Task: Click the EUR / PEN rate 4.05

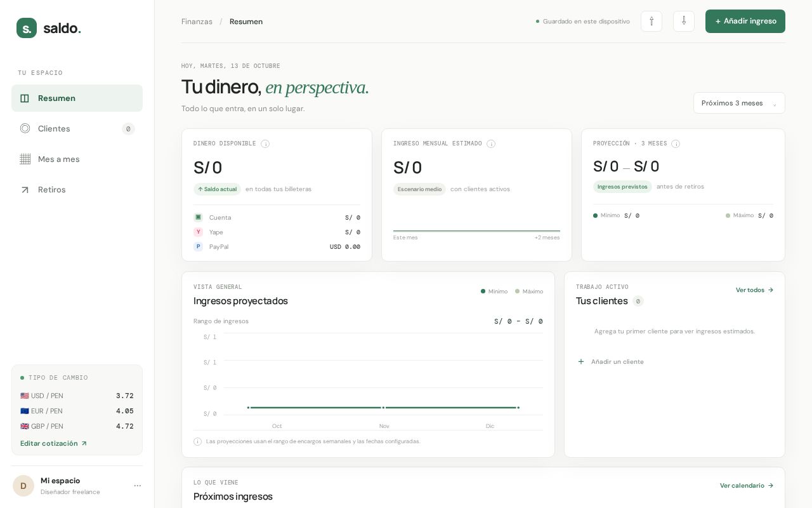Action: [x=124, y=411]
